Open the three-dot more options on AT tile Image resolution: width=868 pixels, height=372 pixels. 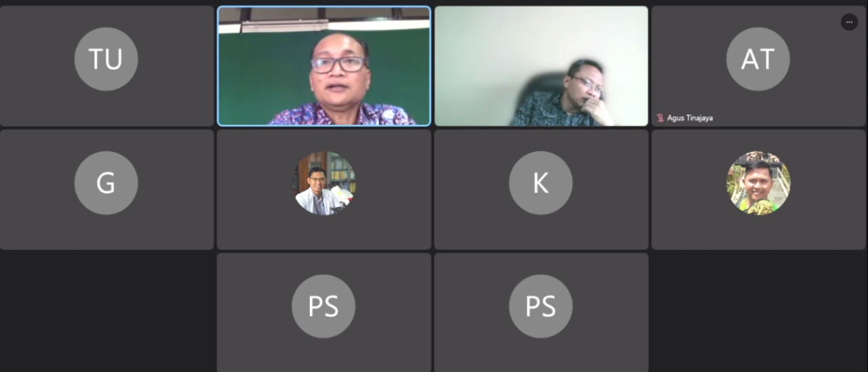coord(849,22)
